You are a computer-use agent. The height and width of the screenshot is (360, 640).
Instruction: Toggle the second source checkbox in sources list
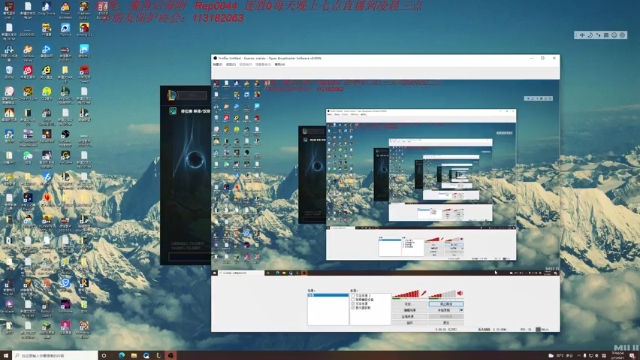[x=353, y=300]
